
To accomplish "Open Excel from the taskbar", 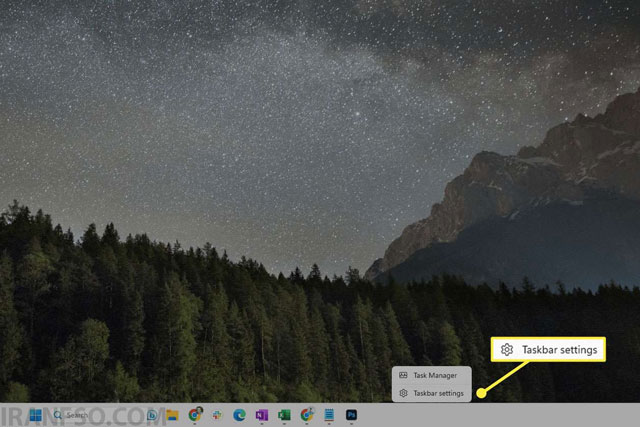I will coord(284,415).
